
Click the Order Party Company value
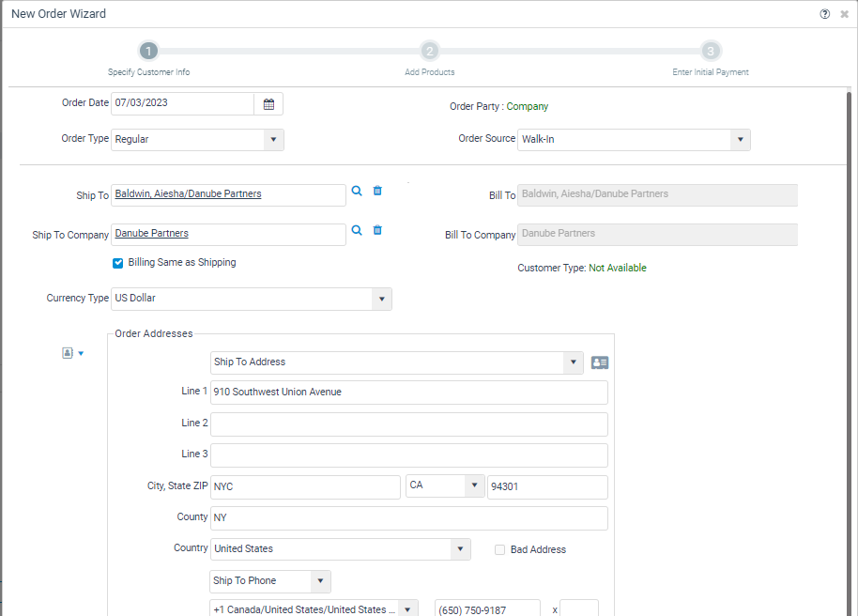coord(527,106)
